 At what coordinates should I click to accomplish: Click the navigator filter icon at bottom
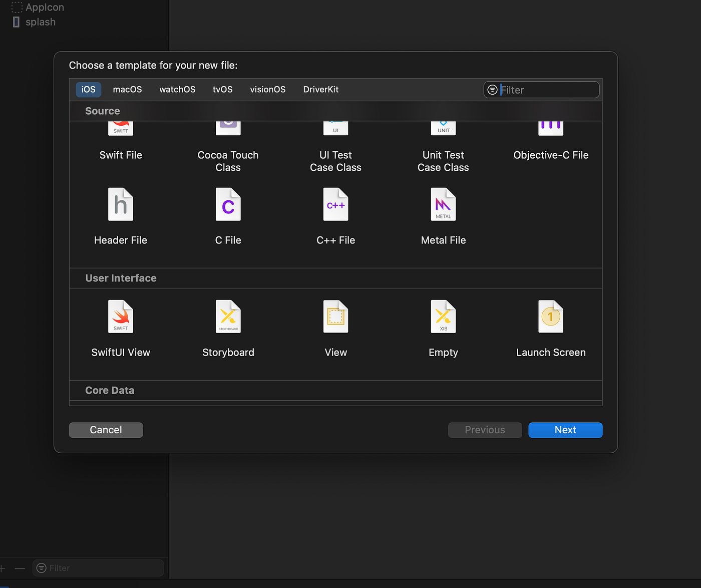click(42, 568)
